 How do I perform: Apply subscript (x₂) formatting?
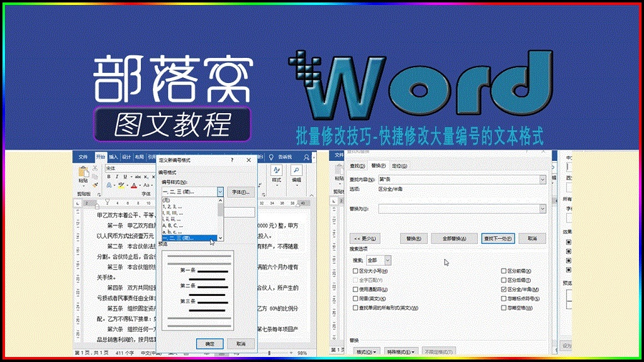tap(146, 177)
